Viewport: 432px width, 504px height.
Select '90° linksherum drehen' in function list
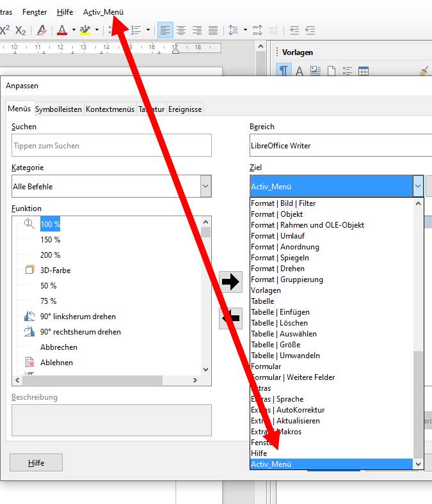tap(77, 317)
